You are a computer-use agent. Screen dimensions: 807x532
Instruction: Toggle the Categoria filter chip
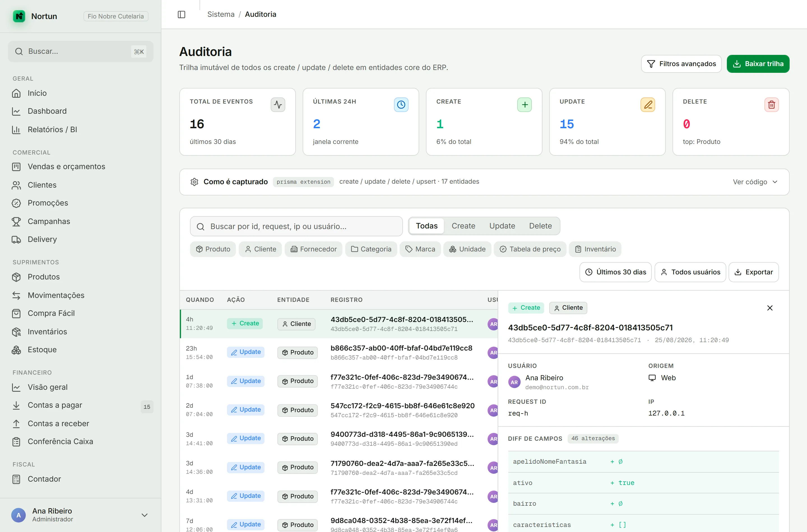coord(371,249)
